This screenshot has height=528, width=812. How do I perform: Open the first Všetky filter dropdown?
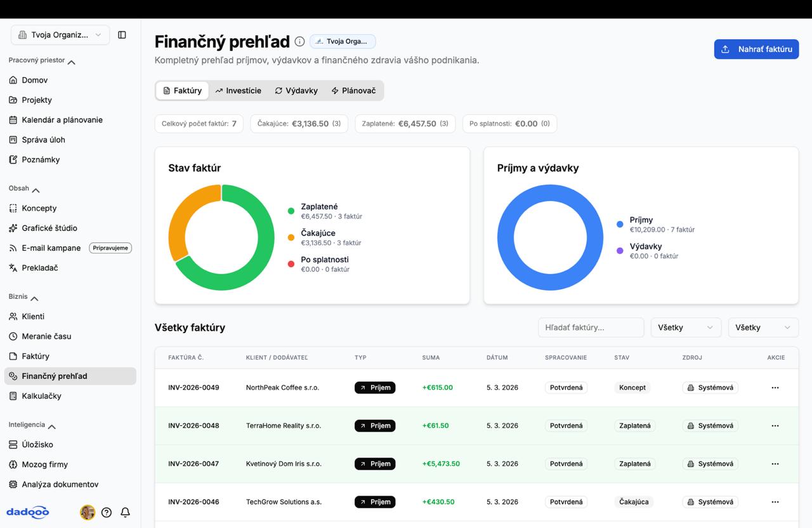click(686, 327)
